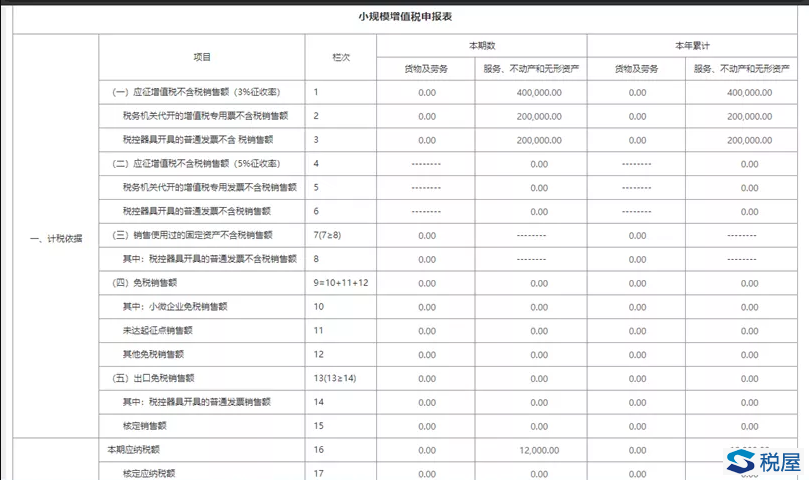
Task: Click row 8 本年累计 服务 dashed cell
Action: coord(742,260)
